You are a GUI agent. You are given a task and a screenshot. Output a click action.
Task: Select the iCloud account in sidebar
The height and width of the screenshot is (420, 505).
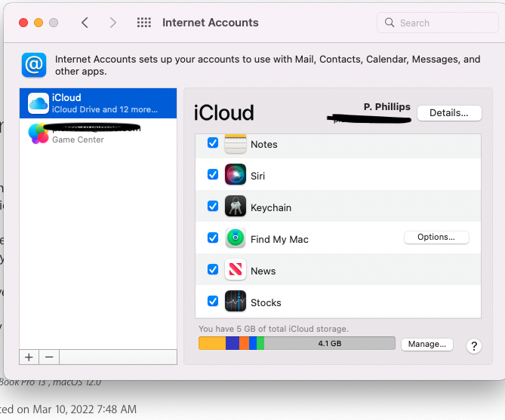pos(98,103)
